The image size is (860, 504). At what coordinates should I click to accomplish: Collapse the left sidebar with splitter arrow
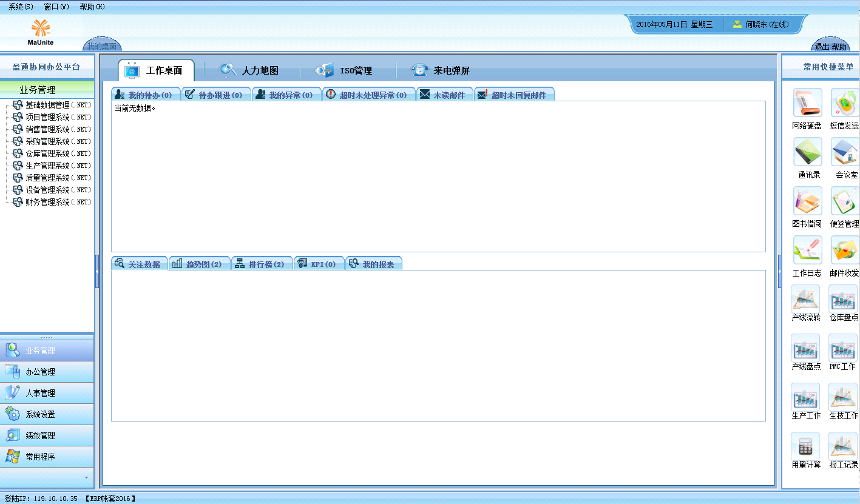pos(97,271)
